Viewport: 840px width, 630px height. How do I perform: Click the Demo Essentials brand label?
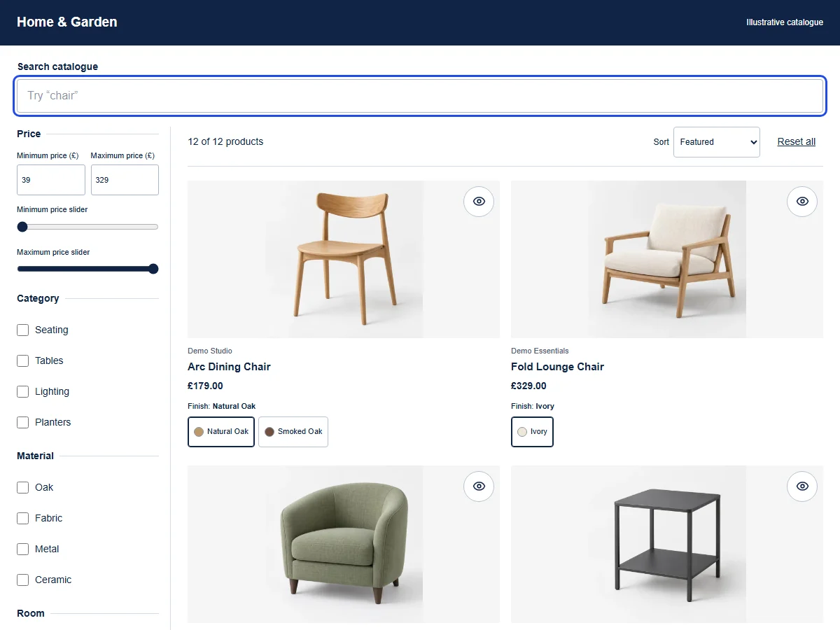(540, 351)
